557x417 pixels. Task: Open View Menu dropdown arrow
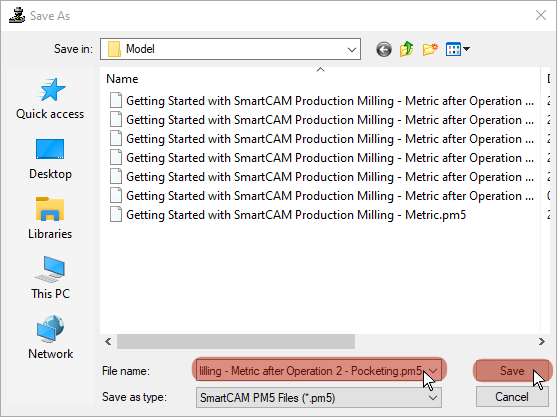click(x=467, y=49)
